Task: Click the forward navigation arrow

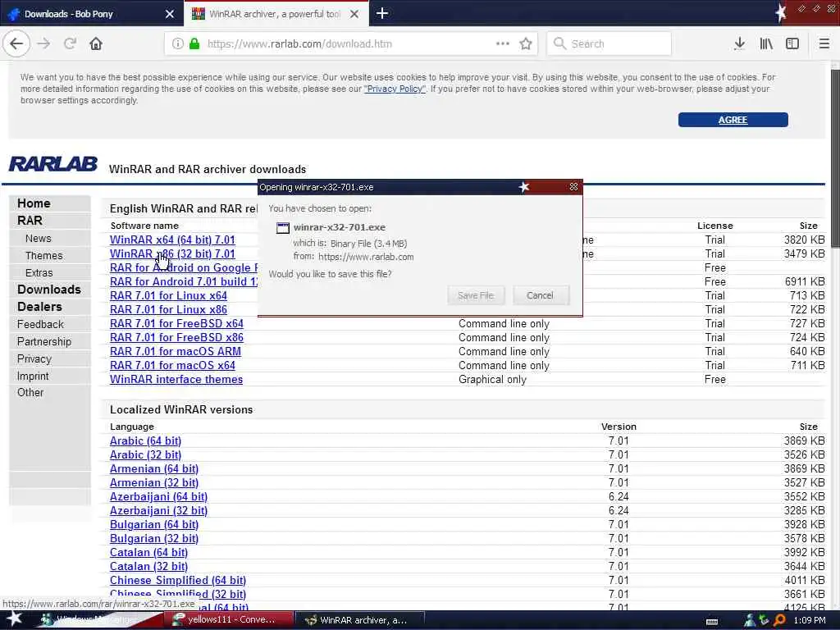Action: 43,44
